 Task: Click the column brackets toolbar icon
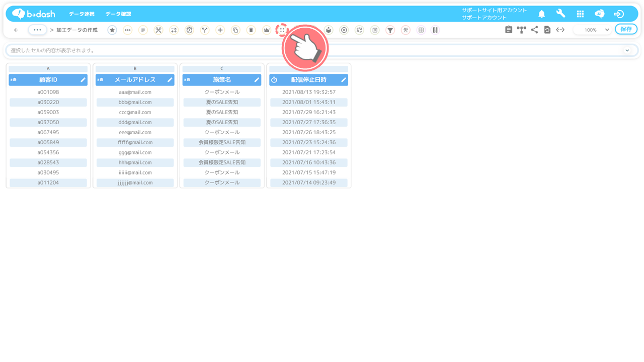coord(436,30)
